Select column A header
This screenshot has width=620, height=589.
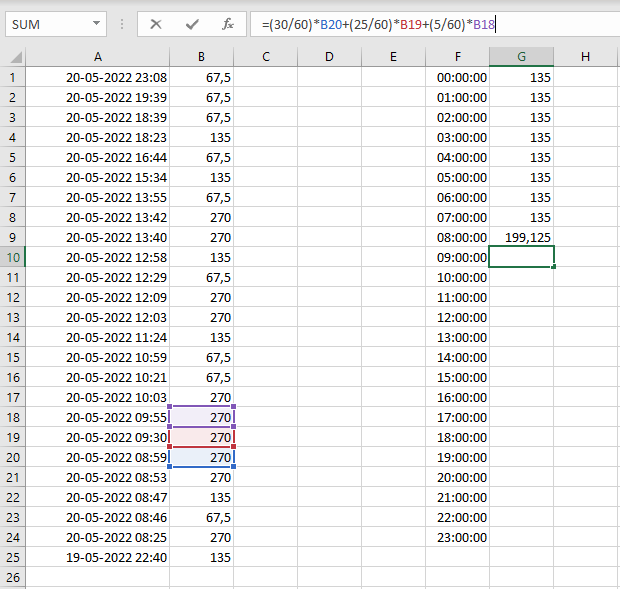[98, 57]
